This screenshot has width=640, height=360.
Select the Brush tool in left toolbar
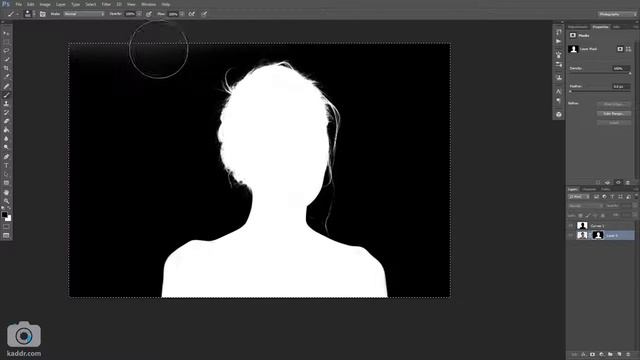click(x=6, y=95)
